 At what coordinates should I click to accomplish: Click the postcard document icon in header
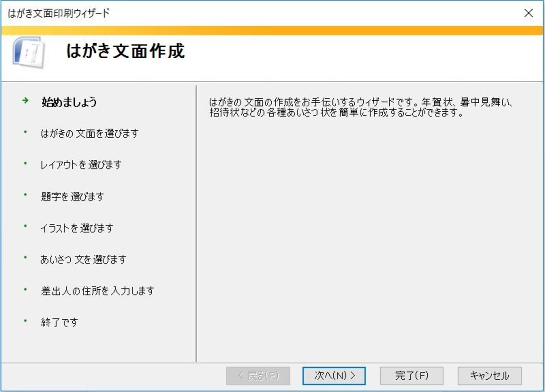(x=29, y=52)
